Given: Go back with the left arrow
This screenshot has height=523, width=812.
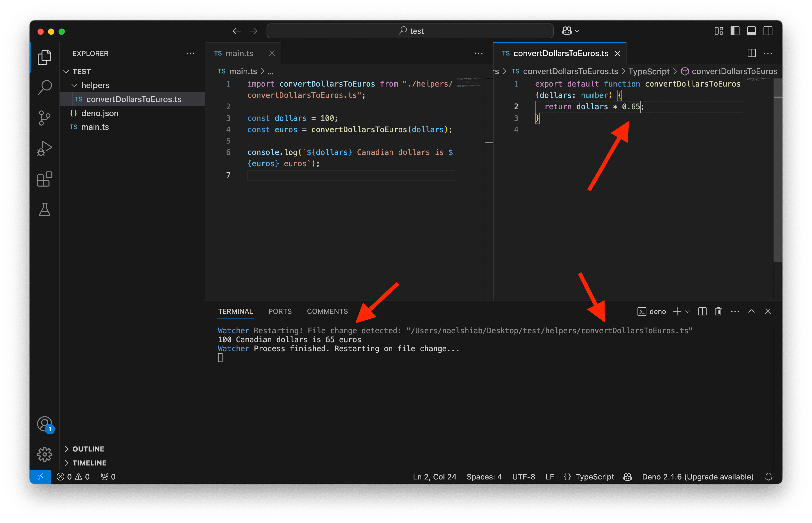Looking at the screenshot, I should click(237, 31).
